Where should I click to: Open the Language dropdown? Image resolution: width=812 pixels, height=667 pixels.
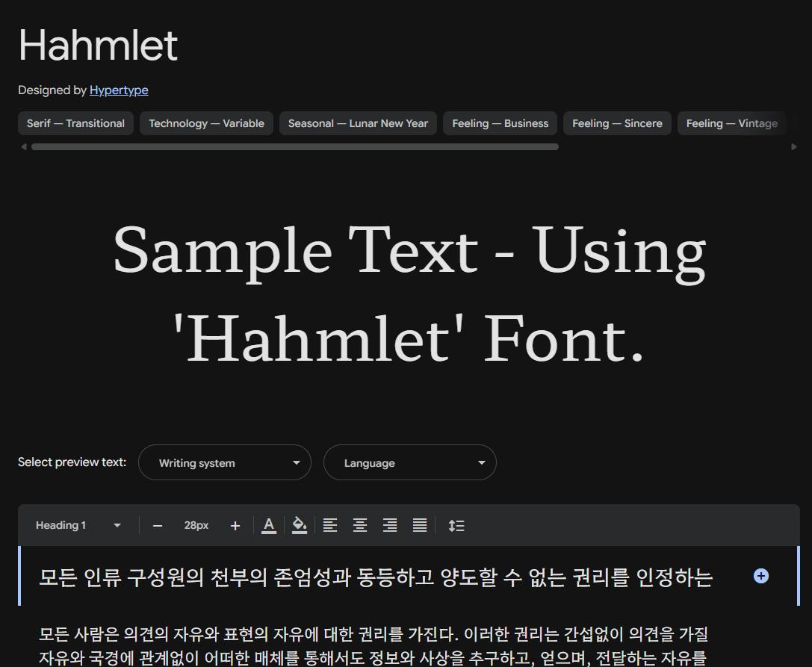click(409, 462)
